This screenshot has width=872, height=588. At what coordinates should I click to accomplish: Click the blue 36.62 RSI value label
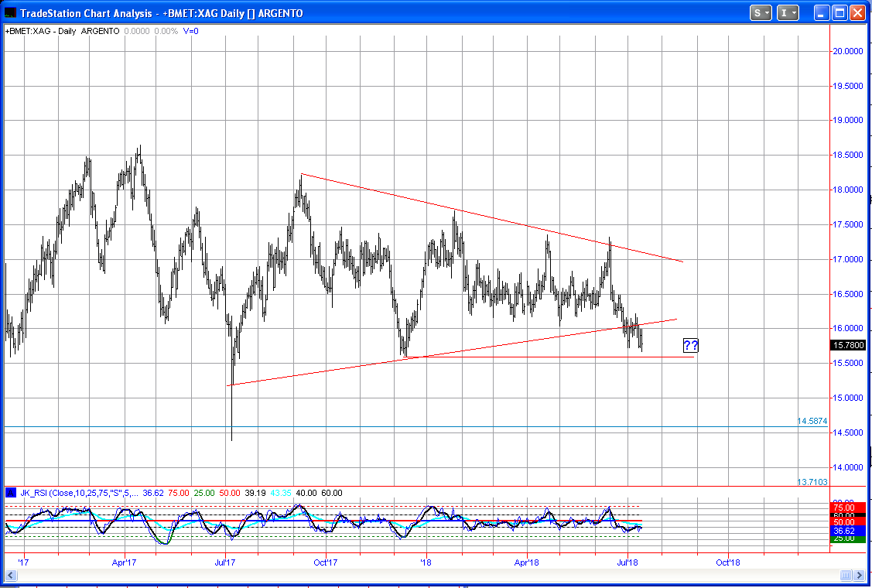click(x=847, y=532)
